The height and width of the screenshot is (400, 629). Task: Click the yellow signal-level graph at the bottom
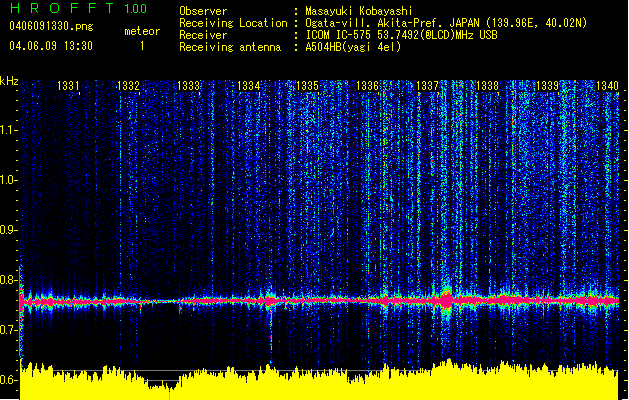[x=319, y=381]
